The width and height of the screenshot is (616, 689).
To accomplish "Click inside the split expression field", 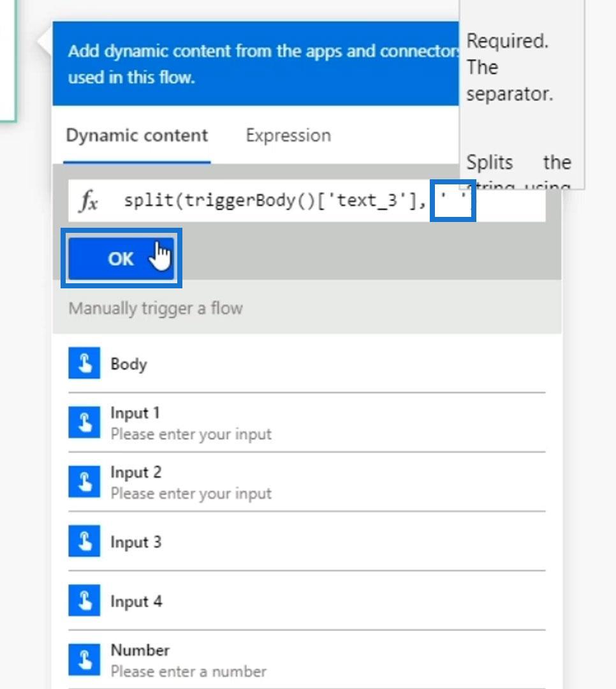I will [x=307, y=200].
